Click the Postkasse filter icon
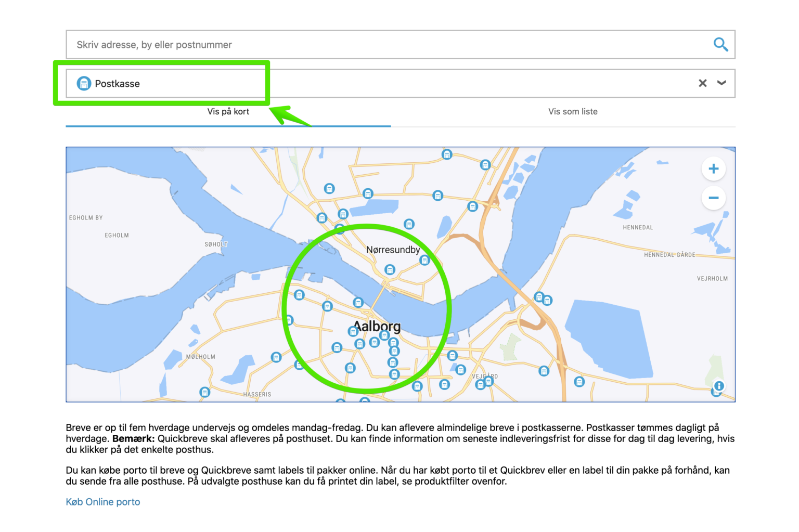Screen dimensions: 799x532 click(84, 83)
